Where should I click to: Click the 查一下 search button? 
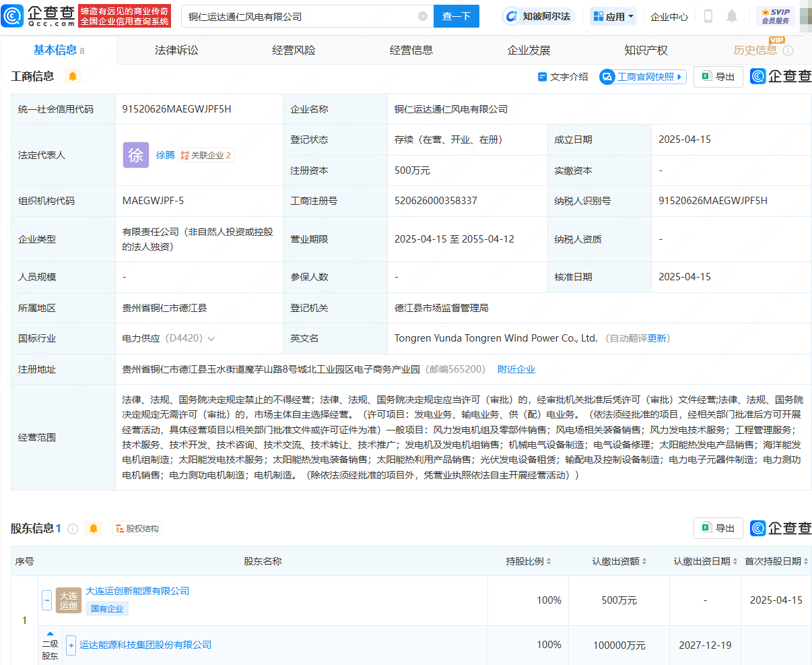tap(456, 16)
